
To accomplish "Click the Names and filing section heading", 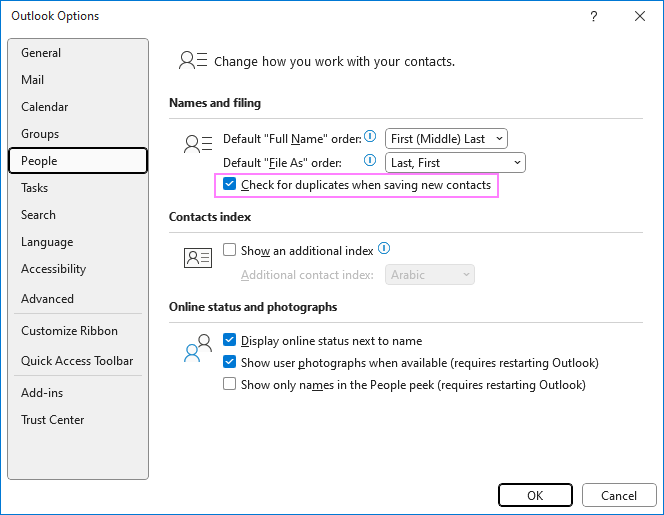I will click(215, 103).
